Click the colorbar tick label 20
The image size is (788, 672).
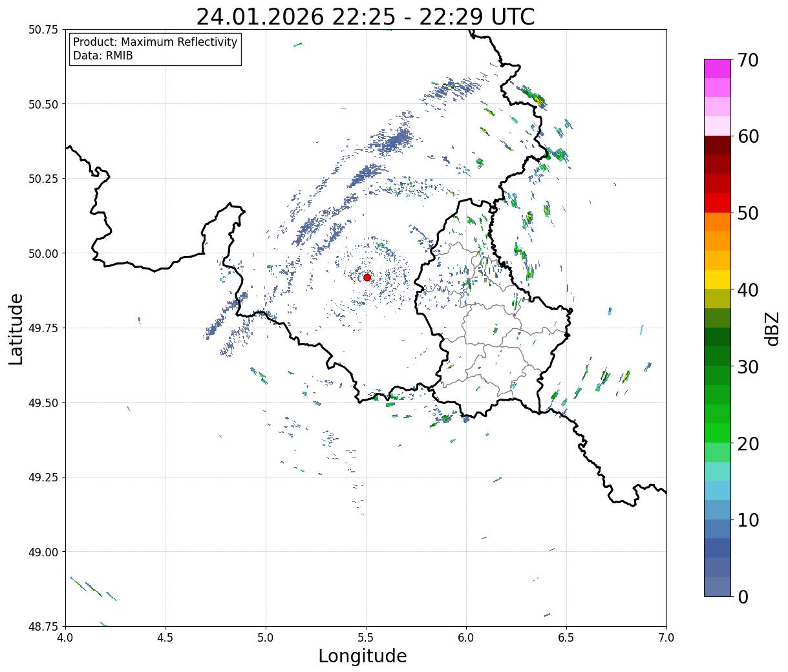point(748,443)
